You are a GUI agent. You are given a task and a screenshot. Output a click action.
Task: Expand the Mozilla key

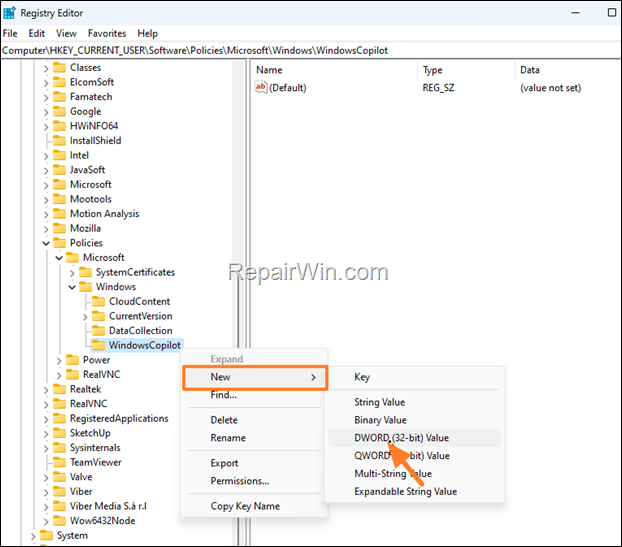click(x=46, y=229)
